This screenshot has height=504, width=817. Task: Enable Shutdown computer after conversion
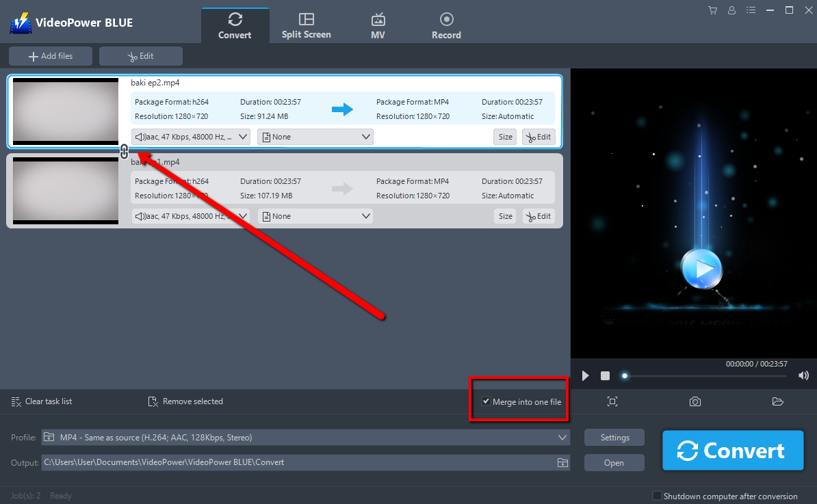coord(657,496)
